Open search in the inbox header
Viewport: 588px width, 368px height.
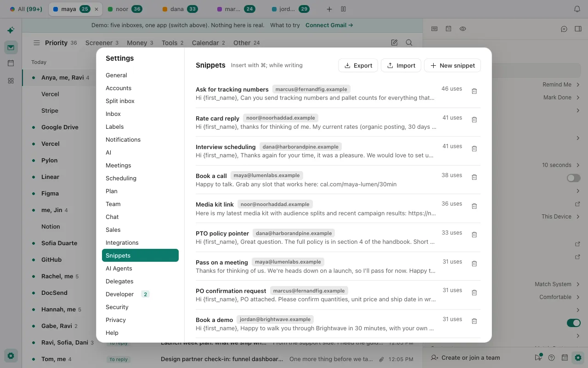(409, 43)
